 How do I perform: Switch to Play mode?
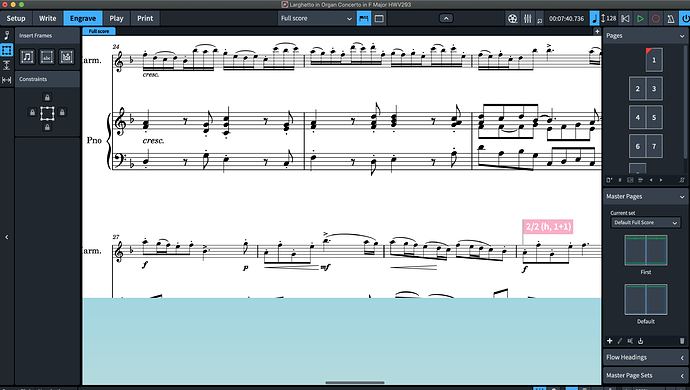pos(116,18)
